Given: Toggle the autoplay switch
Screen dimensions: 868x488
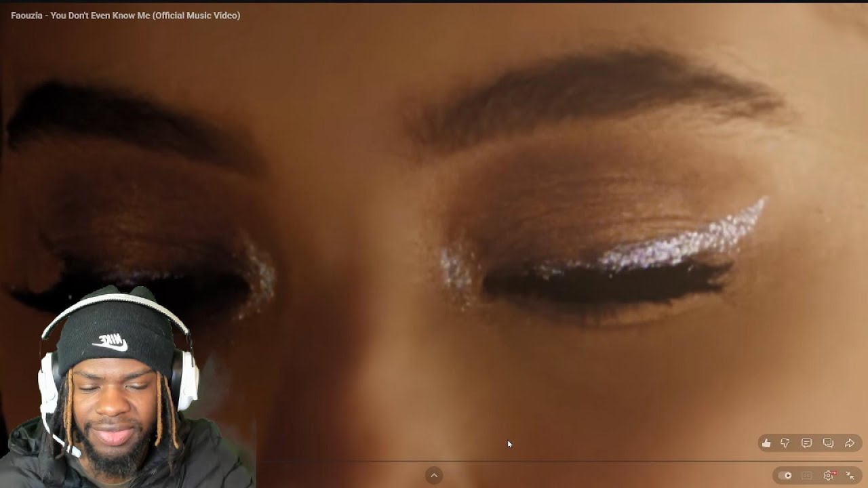Looking at the screenshot, I should tap(785, 476).
